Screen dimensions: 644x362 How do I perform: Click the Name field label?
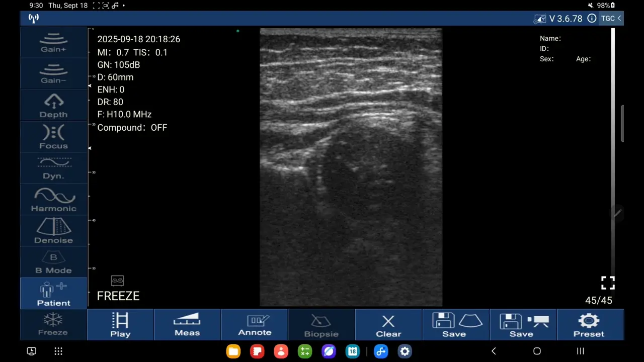tap(550, 38)
